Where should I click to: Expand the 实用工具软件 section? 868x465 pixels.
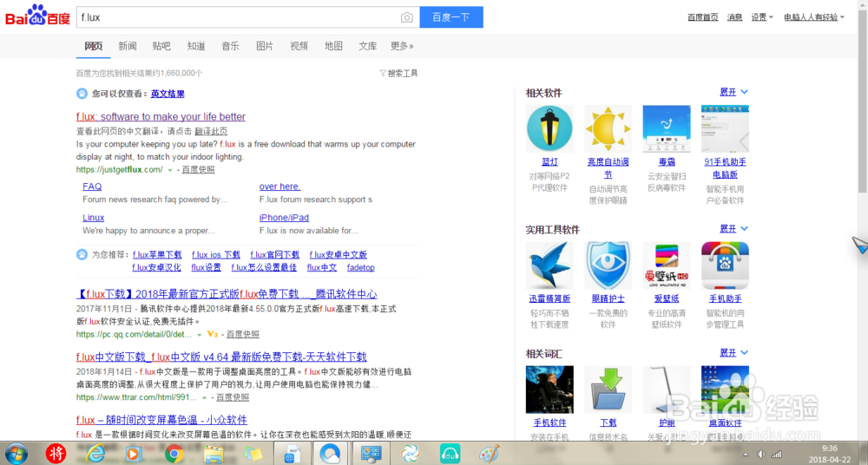click(733, 228)
